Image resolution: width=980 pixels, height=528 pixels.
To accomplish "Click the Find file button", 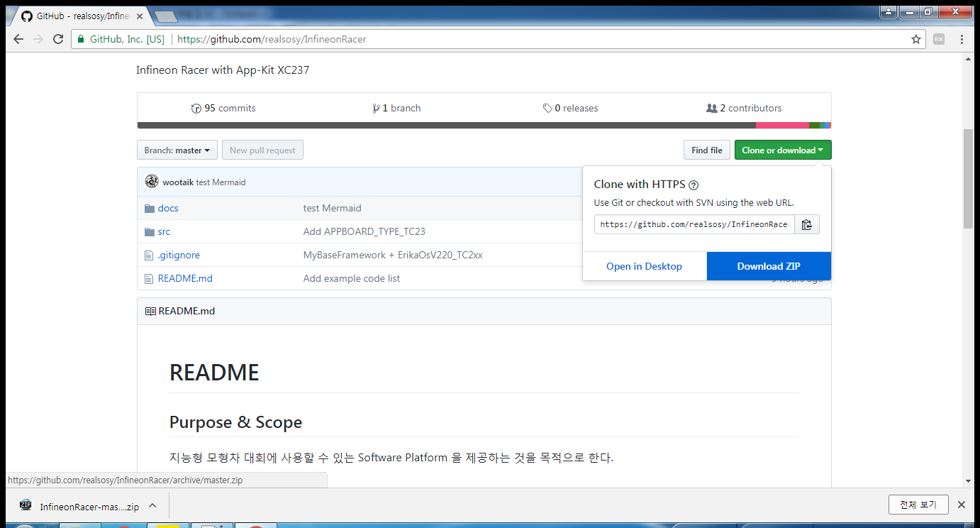I will pos(707,150).
